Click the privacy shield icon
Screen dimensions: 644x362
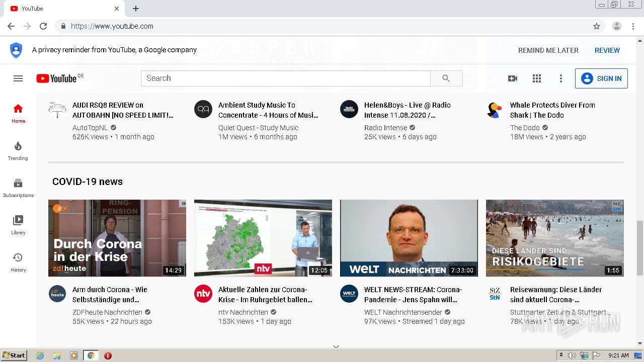16,50
